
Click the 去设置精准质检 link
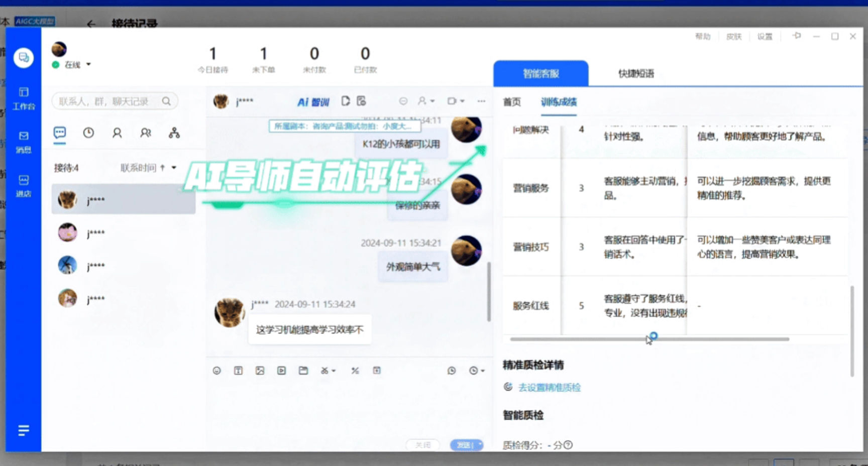(x=549, y=387)
